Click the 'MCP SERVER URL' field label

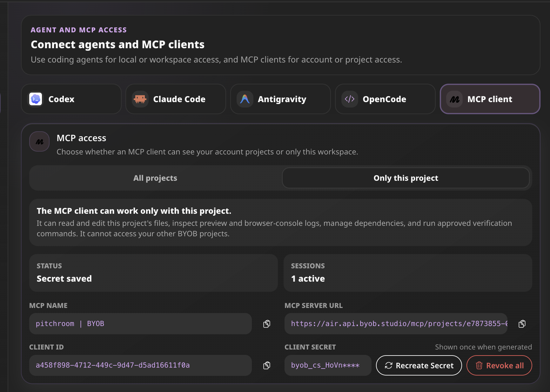(x=313, y=305)
